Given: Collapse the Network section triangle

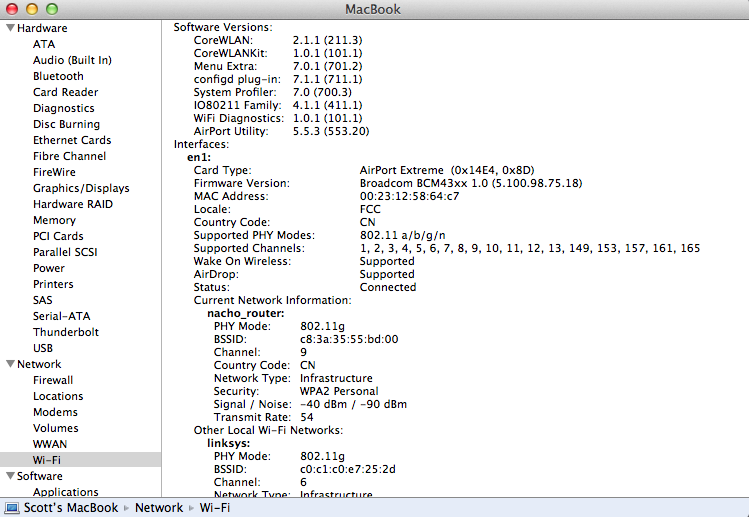Looking at the screenshot, I should click(x=10, y=364).
